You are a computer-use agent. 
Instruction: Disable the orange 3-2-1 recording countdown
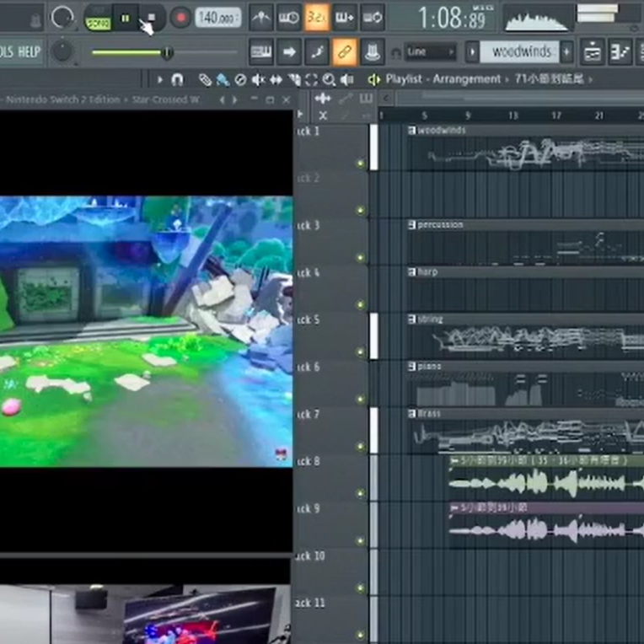[317, 17]
